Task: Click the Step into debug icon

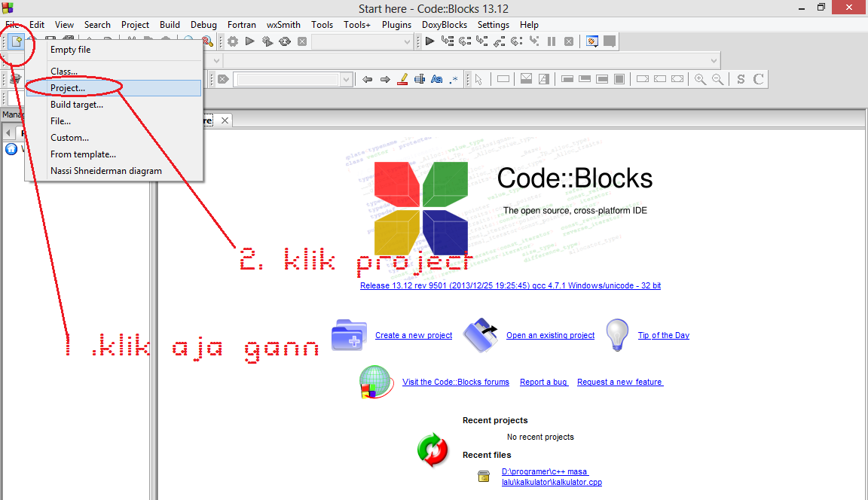Action: pos(482,41)
